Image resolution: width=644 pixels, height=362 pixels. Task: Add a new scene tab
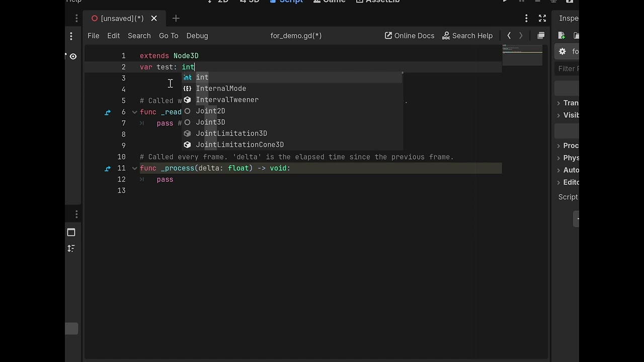(x=176, y=19)
